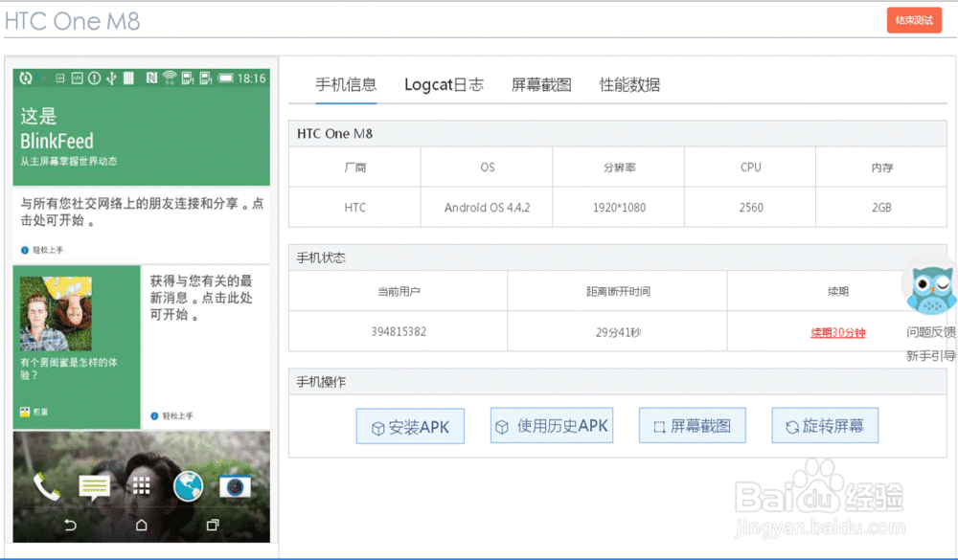This screenshot has height=560, width=958.
Task: Open 问题反馈 feedback link
Action: tap(930, 332)
